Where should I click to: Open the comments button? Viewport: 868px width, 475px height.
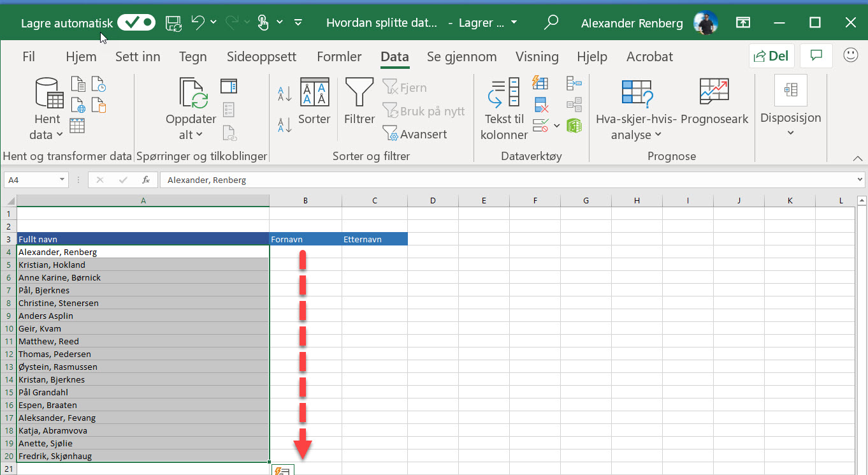click(816, 56)
